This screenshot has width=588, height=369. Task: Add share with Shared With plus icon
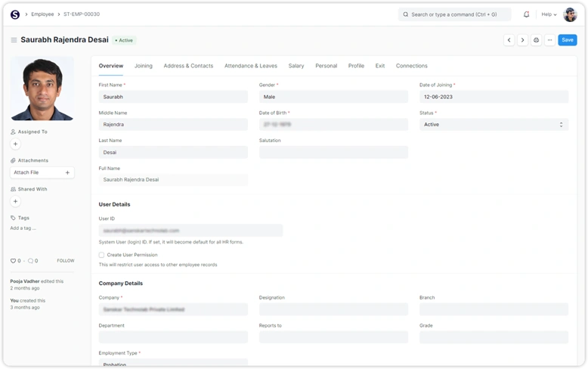(15, 201)
